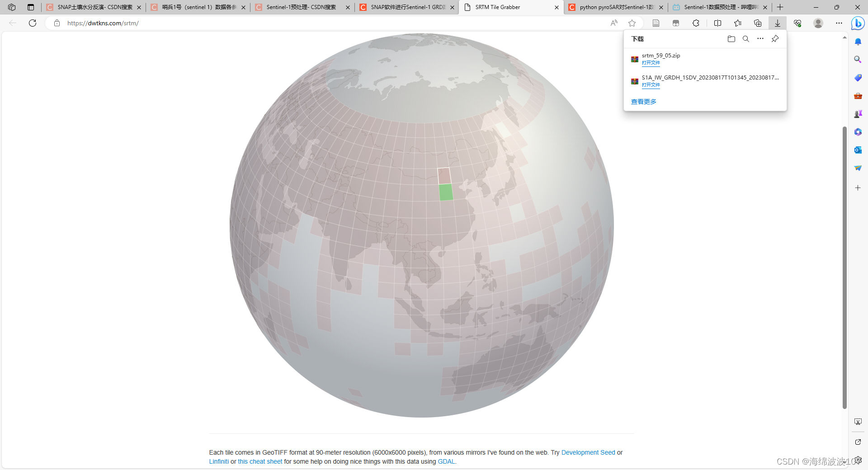This screenshot has height=470, width=868.
Task: Add this page to favorites star
Action: [x=632, y=23]
